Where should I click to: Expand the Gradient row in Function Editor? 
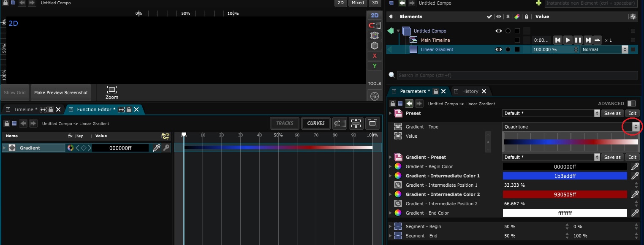(5, 148)
